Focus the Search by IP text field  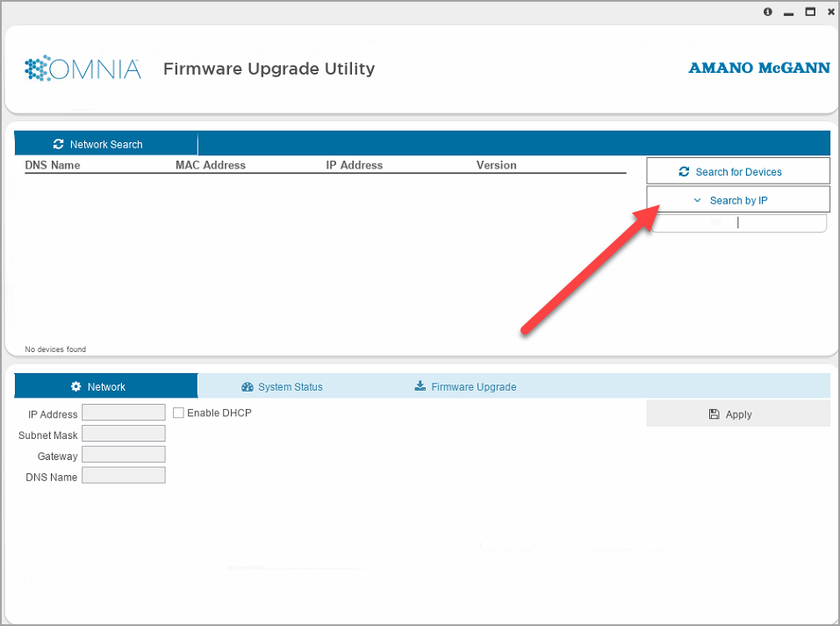(x=739, y=223)
